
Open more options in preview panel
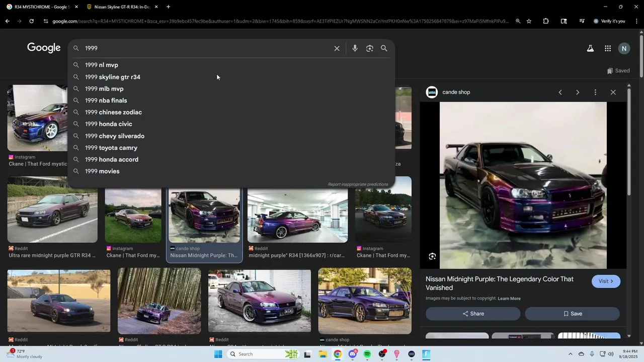point(595,92)
